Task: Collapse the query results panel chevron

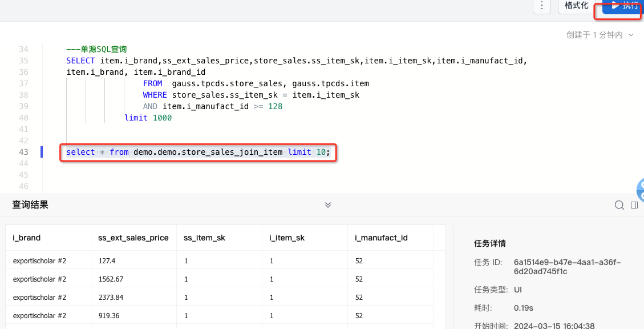Action: 328,205
